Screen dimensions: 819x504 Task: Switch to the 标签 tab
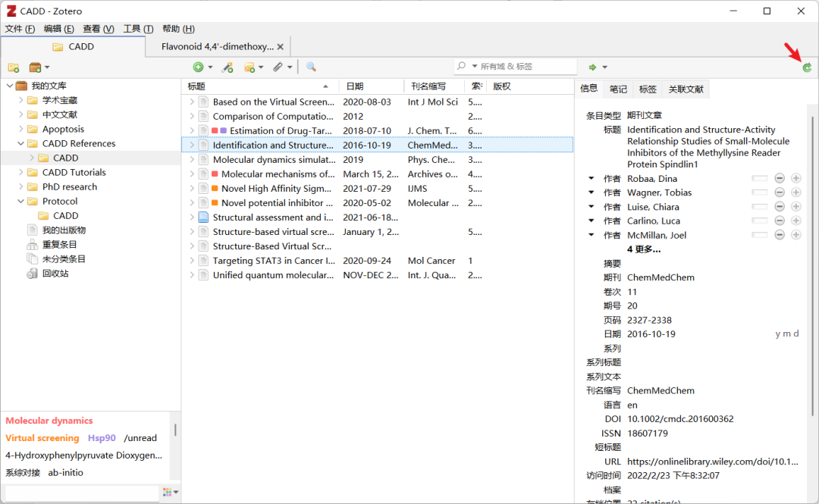(647, 89)
